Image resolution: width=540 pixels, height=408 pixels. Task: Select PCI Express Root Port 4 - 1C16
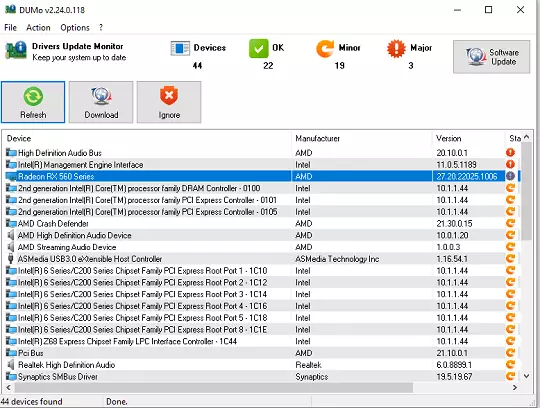pos(262,306)
